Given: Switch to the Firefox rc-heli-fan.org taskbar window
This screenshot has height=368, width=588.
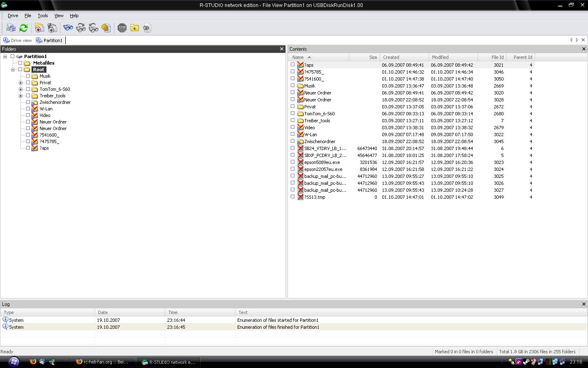Looking at the screenshot, I should point(102,362).
